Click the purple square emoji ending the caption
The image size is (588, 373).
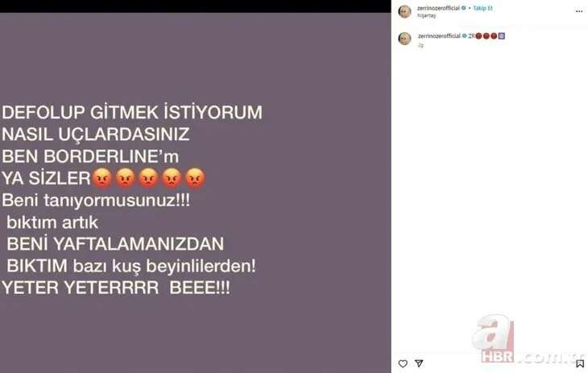pos(501,36)
